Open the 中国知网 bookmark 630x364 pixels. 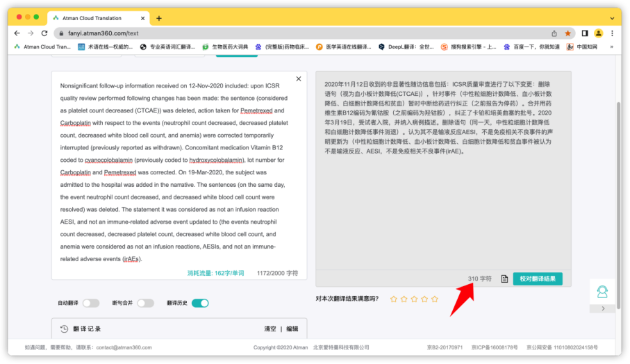click(582, 47)
